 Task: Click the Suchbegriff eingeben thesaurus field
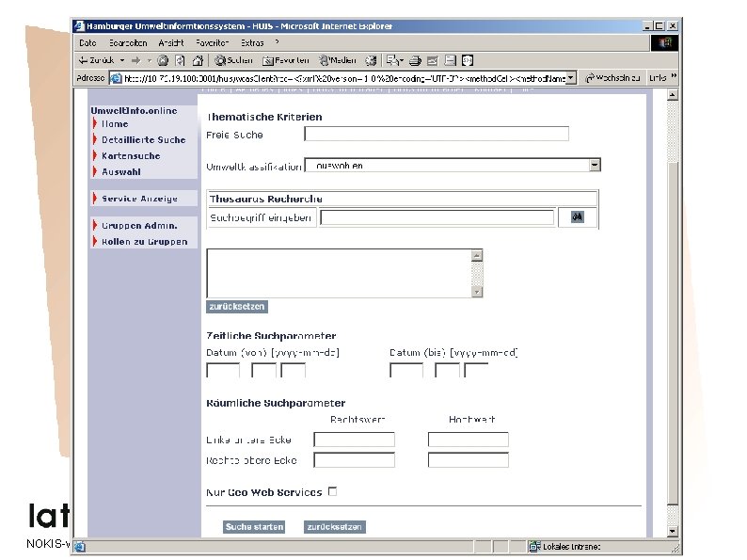pos(437,217)
